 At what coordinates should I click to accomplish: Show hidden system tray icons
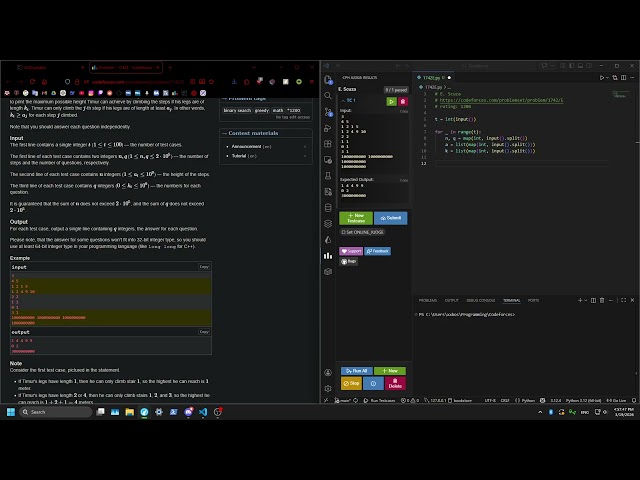point(540,412)
